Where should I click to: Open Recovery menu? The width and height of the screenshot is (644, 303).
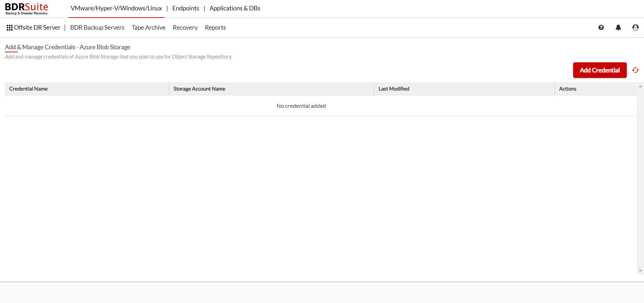pos(185,28)
